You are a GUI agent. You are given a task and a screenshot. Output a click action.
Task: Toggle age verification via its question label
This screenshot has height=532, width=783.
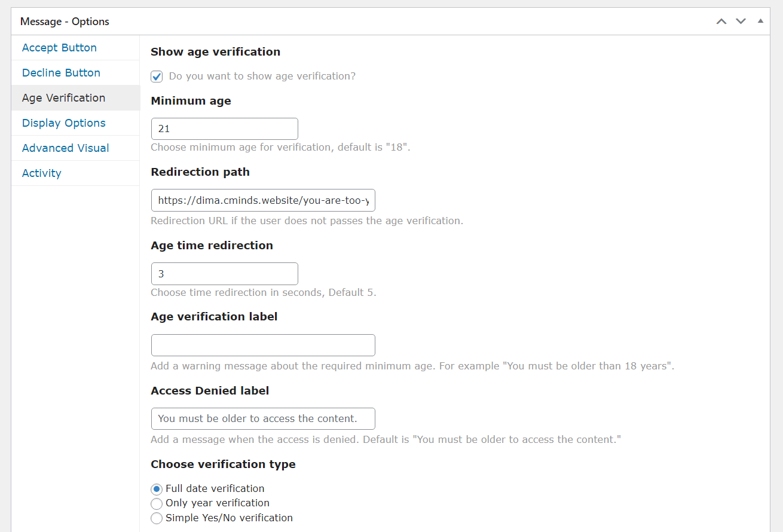pyautogui.click(x=261, y=76)
